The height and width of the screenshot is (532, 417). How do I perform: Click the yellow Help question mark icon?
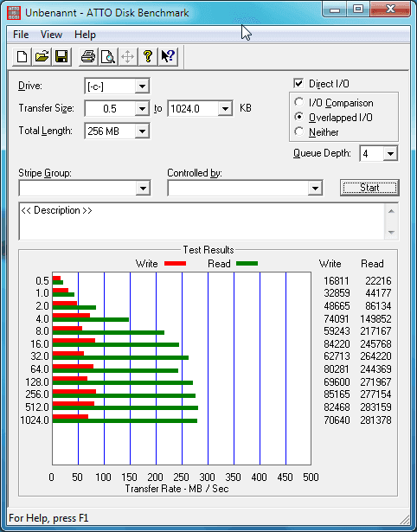tap(148, 57)
